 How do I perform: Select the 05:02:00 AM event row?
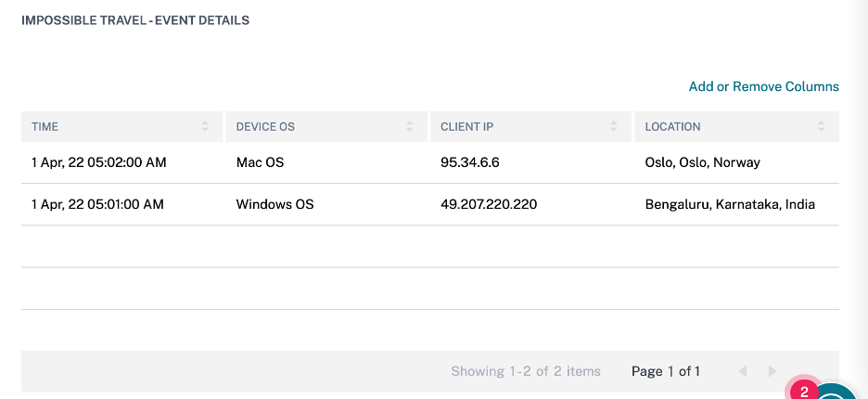point(98,162)
